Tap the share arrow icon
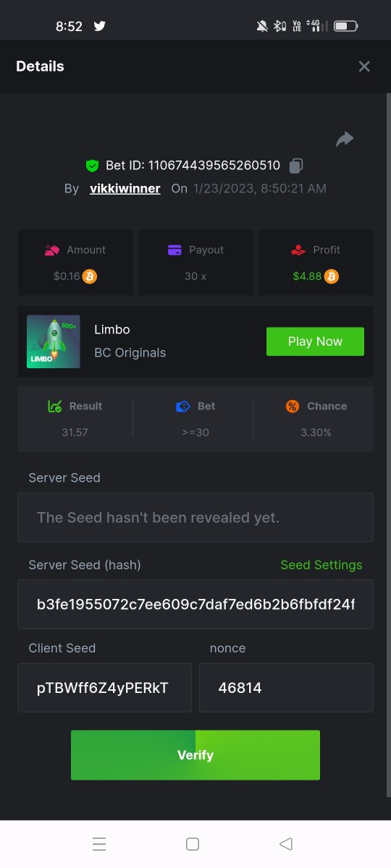 pos(345,139)
